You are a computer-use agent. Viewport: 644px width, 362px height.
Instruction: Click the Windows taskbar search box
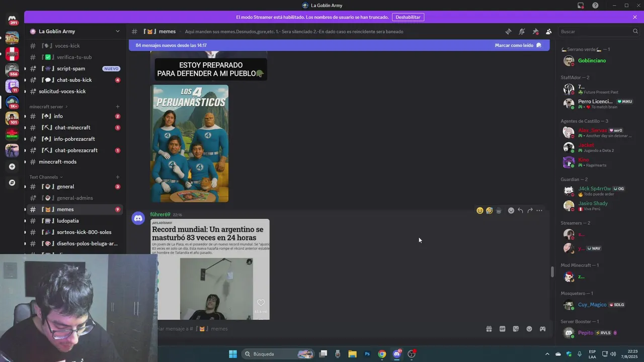tap(278, 354)
